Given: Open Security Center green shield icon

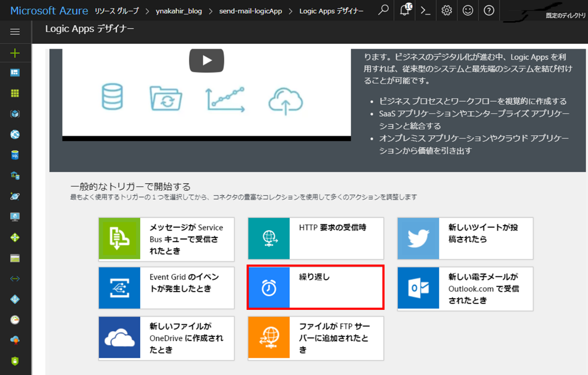Looking at the screenshot, I should [15, 361].
